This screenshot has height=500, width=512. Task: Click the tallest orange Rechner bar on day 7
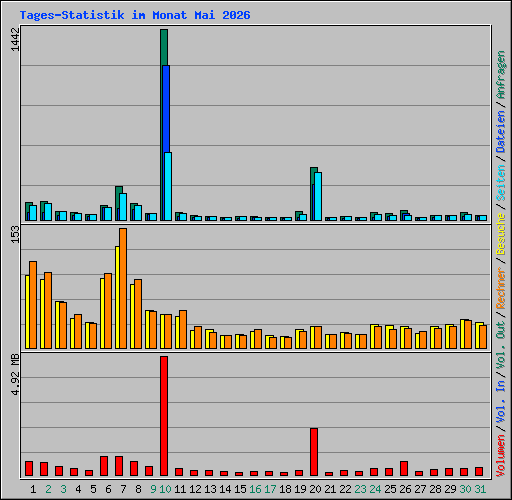coord(123,288)
